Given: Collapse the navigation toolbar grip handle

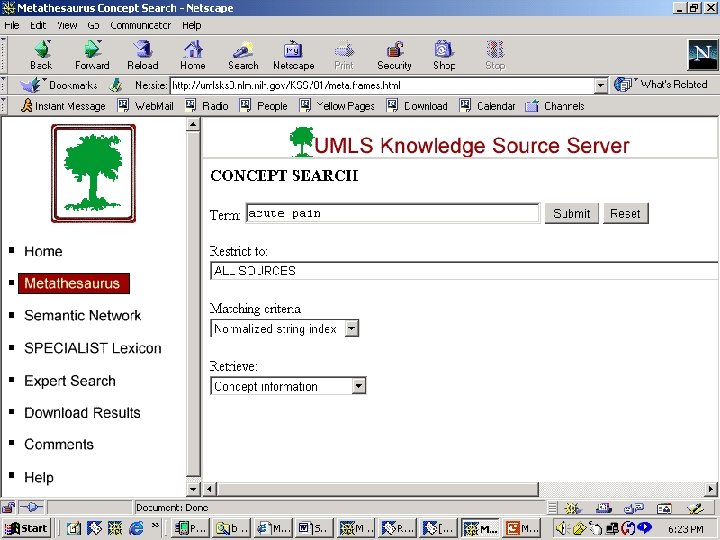Looking at the screenshot, I should coord(4,54).
